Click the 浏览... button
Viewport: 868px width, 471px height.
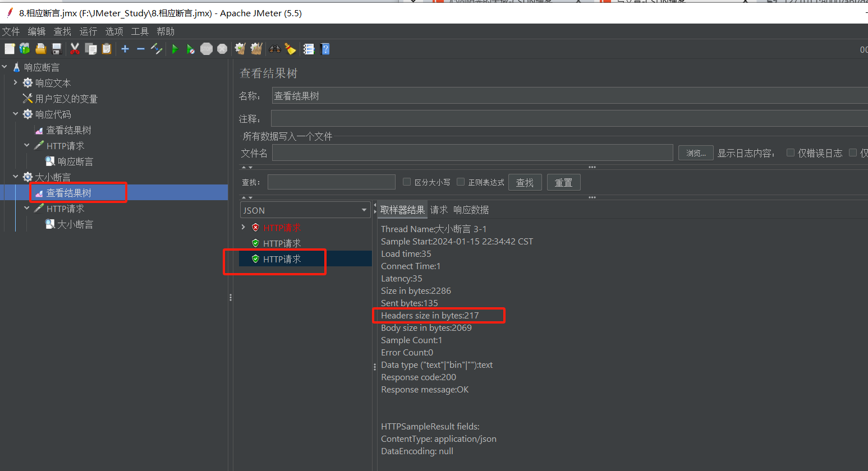tap(696, 153)
